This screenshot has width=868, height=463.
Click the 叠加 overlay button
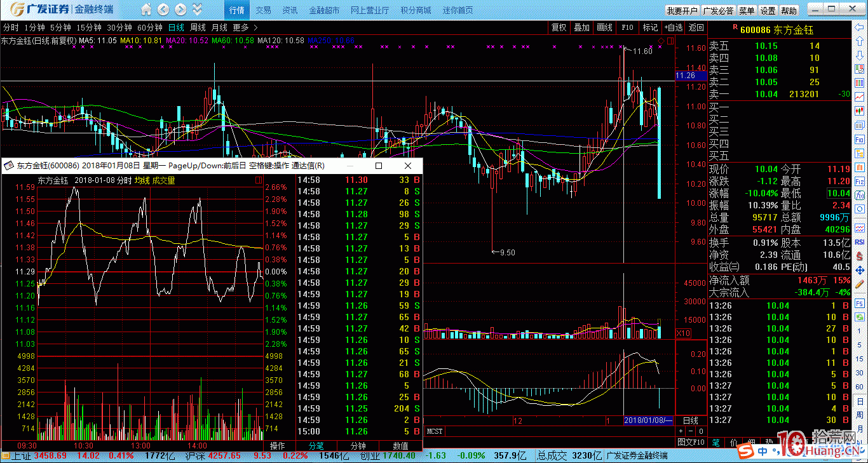point(582,27)
